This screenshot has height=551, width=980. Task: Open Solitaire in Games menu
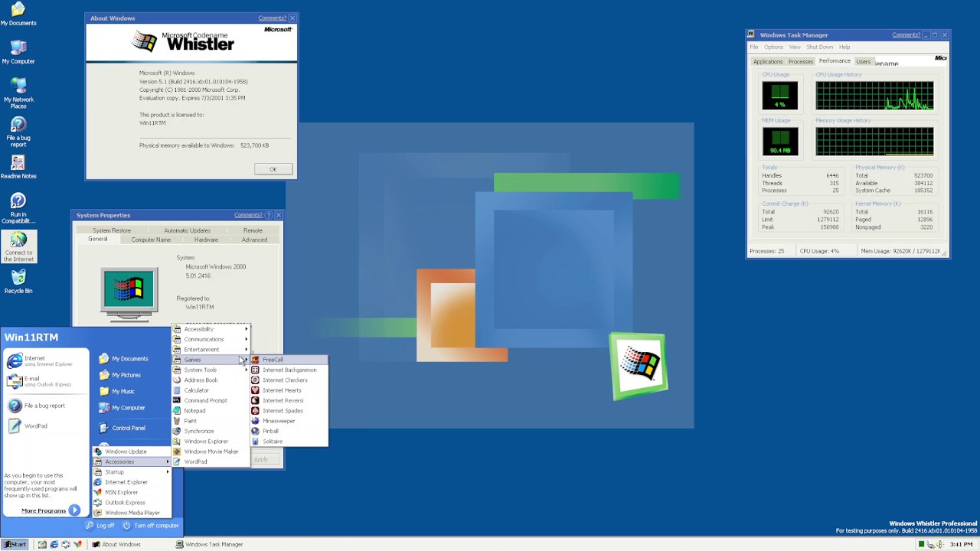[289, 442]
